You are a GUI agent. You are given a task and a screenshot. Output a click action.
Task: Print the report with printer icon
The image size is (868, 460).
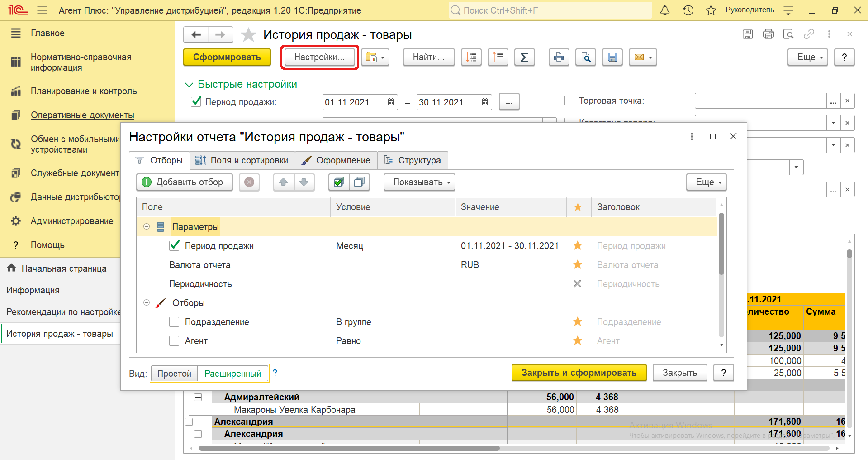click(559, 57)
